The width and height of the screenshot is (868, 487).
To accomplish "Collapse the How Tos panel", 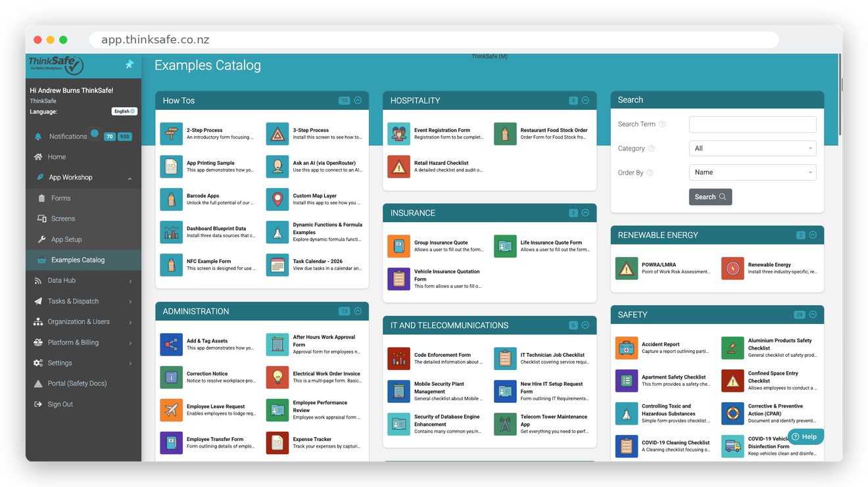I will pos(358,101).
